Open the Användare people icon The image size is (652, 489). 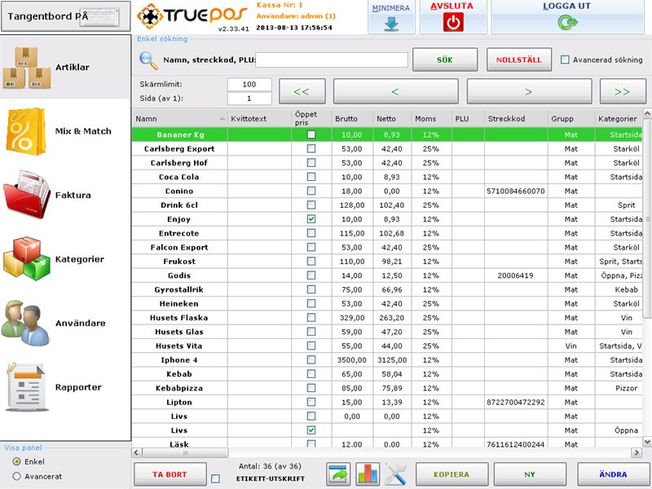point(26,323)
